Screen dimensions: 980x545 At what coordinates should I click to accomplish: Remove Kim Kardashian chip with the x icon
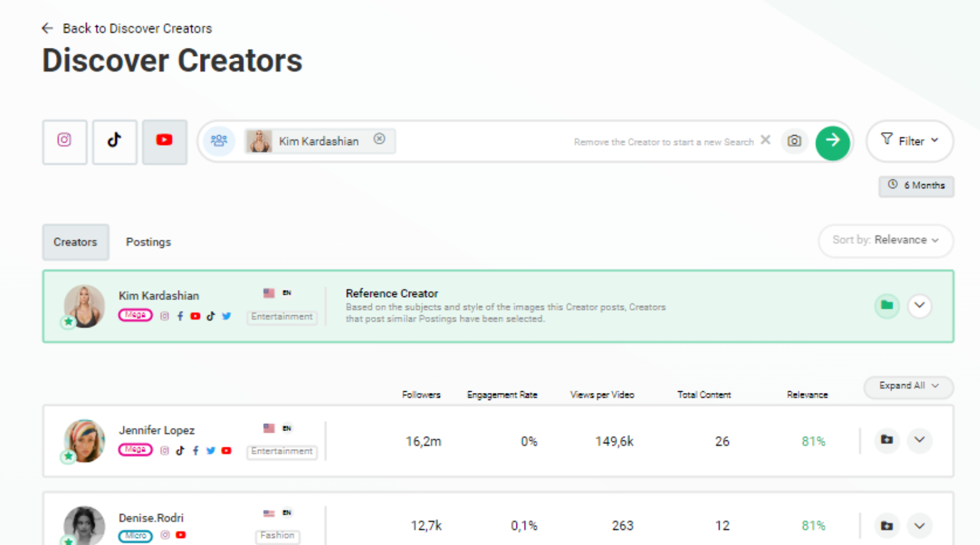pyautogui.click(x=379, y=139)
